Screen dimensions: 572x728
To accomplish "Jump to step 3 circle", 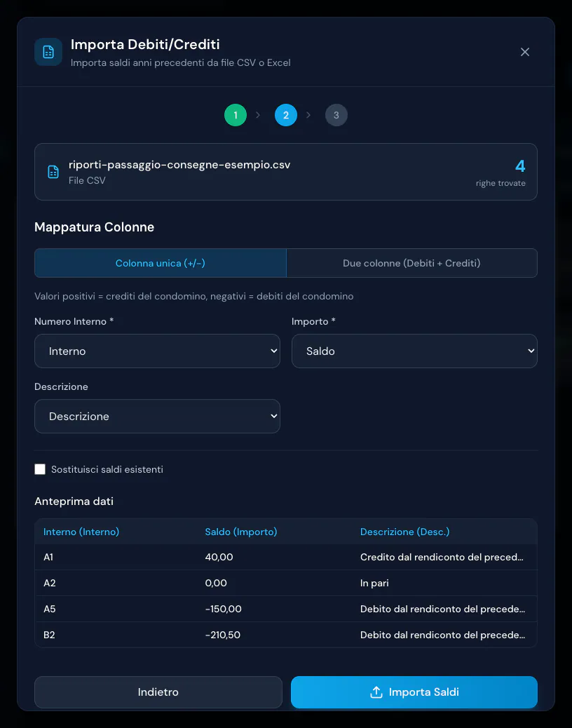I will 336,115.
